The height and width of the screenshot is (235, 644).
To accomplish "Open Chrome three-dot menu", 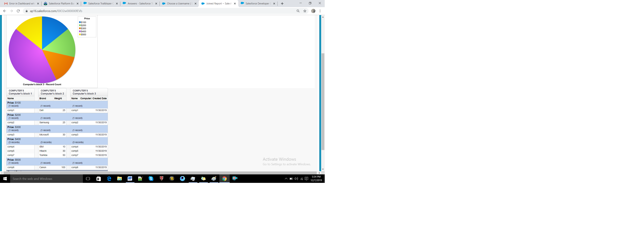I will [x=320, y=11].
